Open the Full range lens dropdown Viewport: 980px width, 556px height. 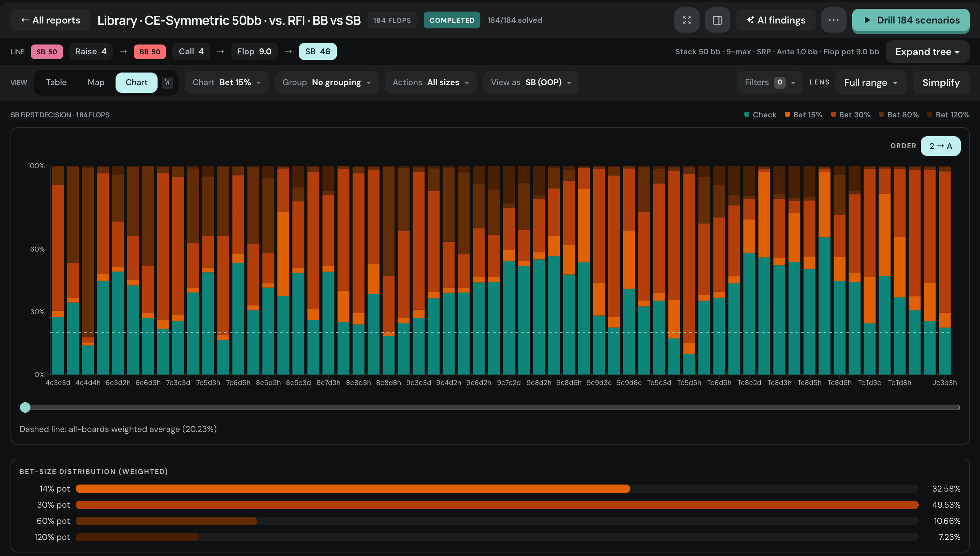pyautogui.click(x=870, y=82)
